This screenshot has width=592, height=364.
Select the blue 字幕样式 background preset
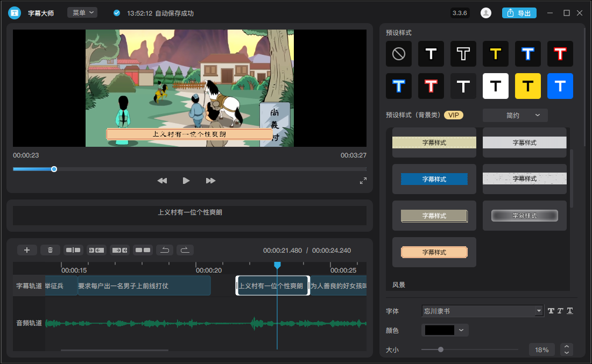point(434,179)
